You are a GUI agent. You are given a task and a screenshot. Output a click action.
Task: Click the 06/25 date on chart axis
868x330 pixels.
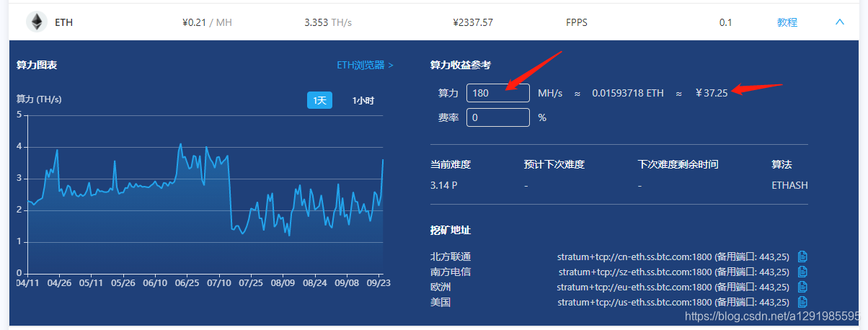(x=187, y=282)
